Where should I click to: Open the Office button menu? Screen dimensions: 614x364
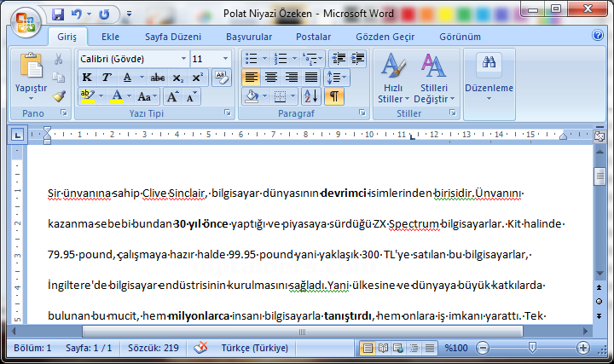tap(26, 23)
